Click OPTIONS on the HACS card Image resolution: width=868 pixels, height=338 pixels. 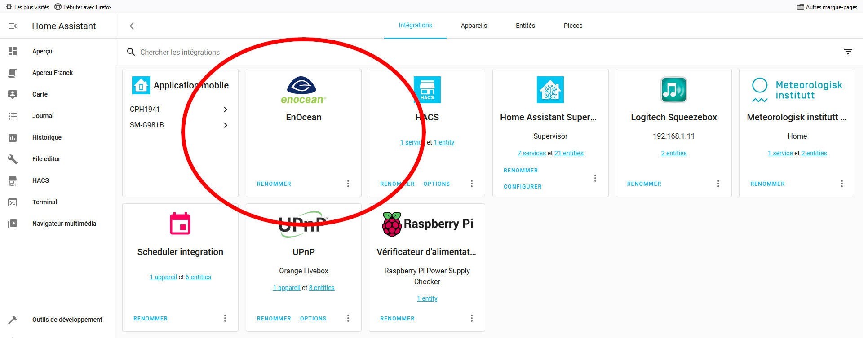click(437, 184)
